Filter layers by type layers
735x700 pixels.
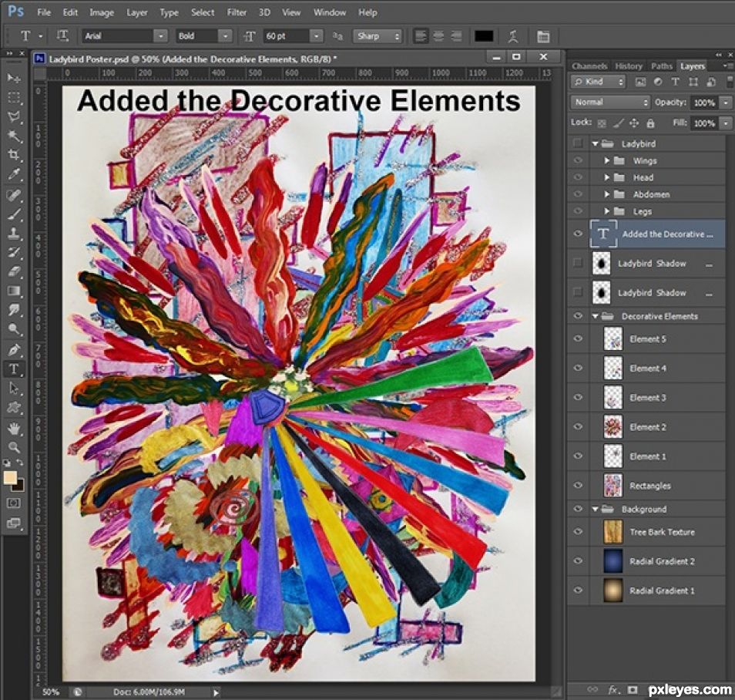[676, 82]
